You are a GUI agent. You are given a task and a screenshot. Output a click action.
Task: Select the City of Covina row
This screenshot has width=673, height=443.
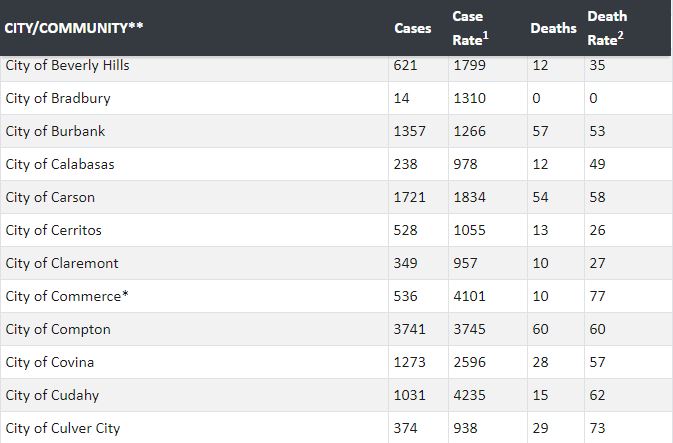tap(50, 362)
